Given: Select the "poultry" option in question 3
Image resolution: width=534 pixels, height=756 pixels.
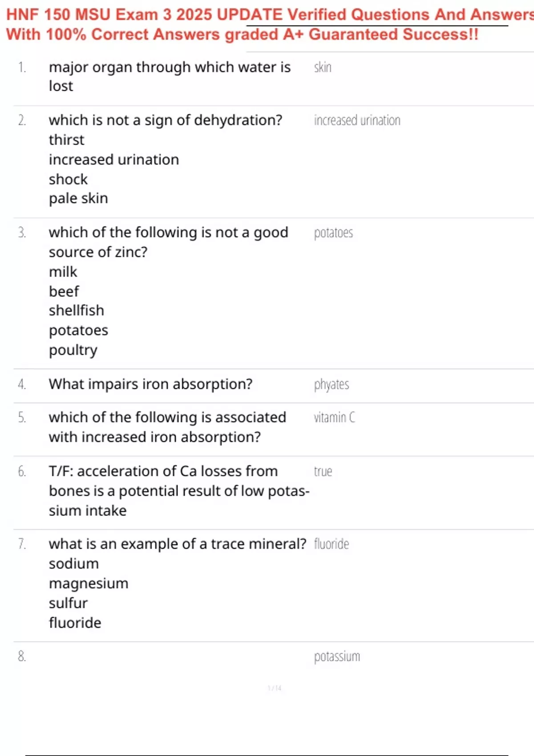Looking at the screenshot, I should pos(73,350).
